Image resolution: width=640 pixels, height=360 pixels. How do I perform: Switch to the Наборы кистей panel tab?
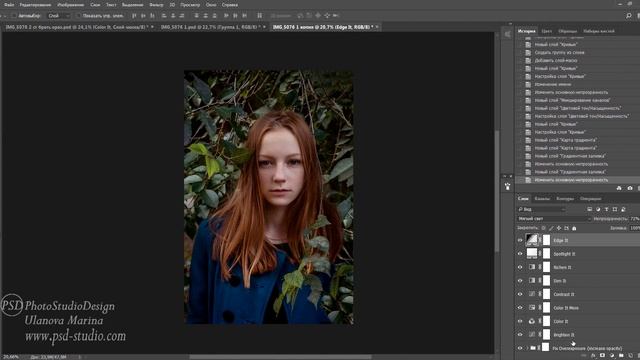[599, 31]
